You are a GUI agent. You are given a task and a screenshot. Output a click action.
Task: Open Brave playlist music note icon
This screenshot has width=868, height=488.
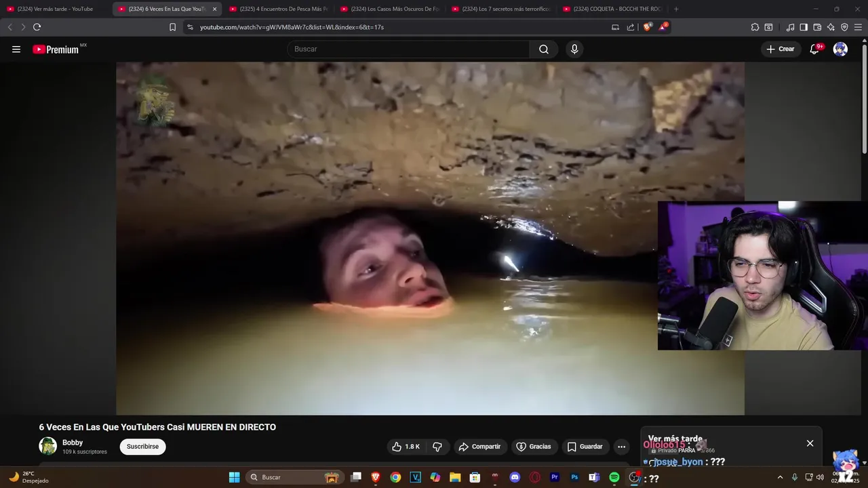tap(790, 27)
